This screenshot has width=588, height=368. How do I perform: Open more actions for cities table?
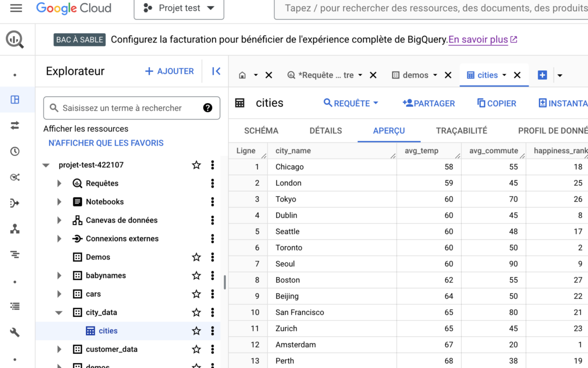(213, 331)
